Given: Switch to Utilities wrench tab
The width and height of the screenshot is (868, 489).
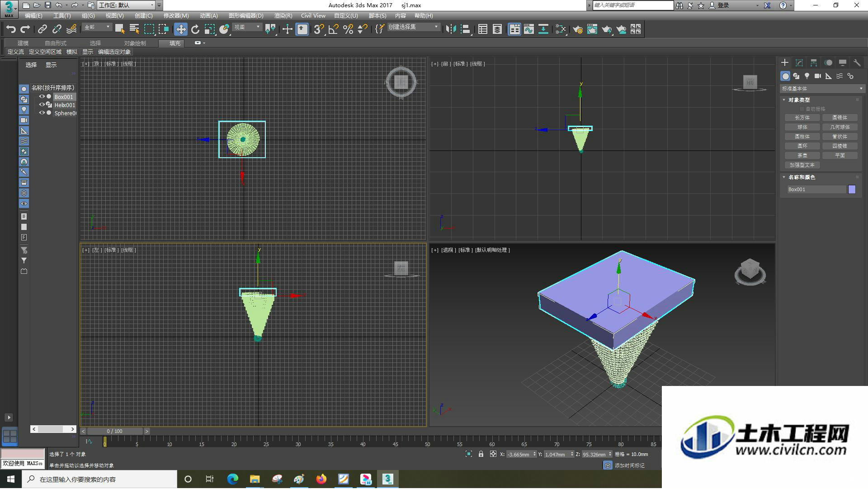Looking at the screenshot, I should point(857,63).
